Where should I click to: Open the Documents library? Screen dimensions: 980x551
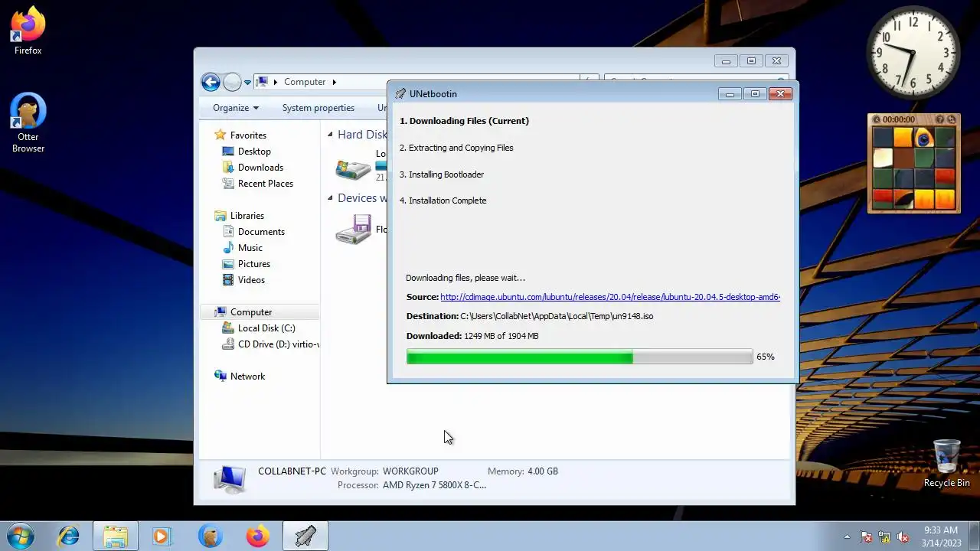pyautogui.click(x=261, y=232)
